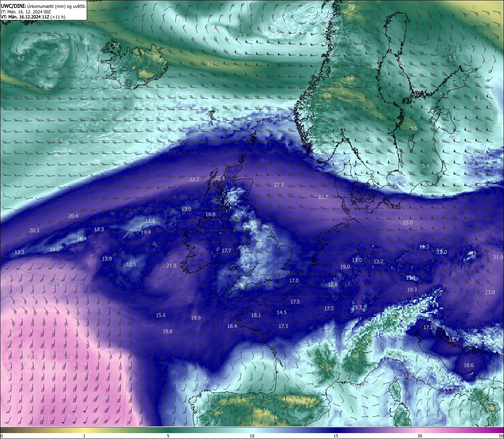Click the 3.2 value east of Iceland

coord(210,63)
